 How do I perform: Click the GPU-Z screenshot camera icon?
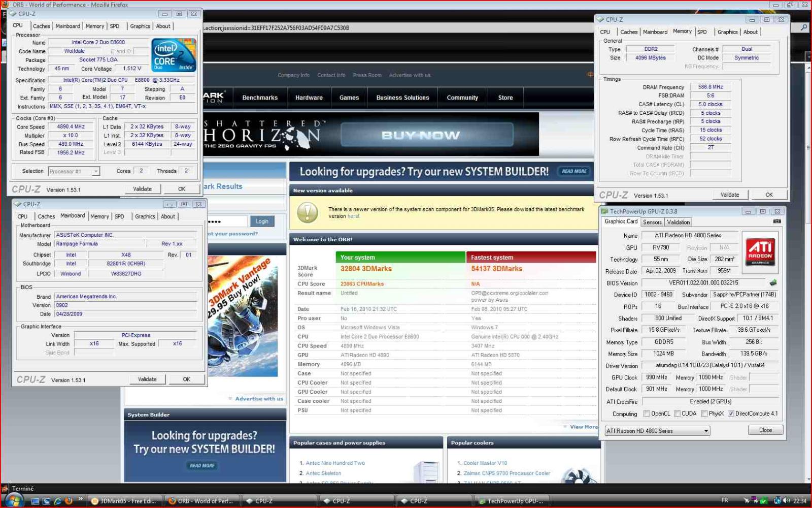click(776, 221)
